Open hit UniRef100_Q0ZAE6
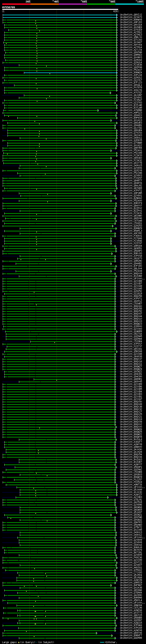Screen dimensions: 146x644 131,27
